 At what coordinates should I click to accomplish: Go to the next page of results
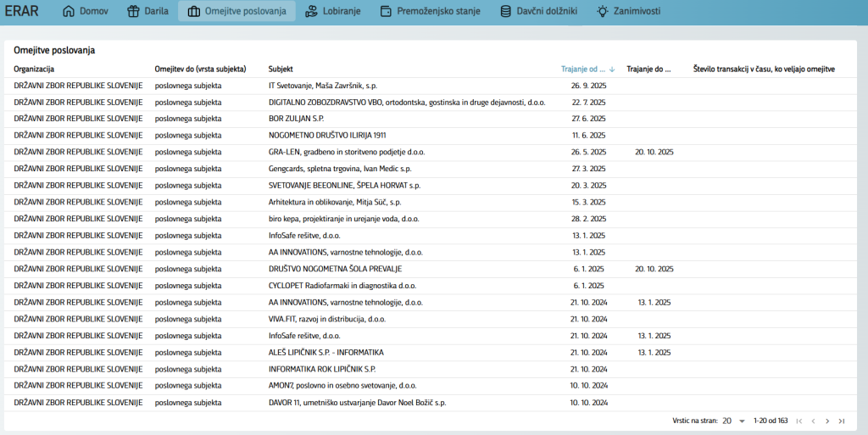[x=827, y=421]
